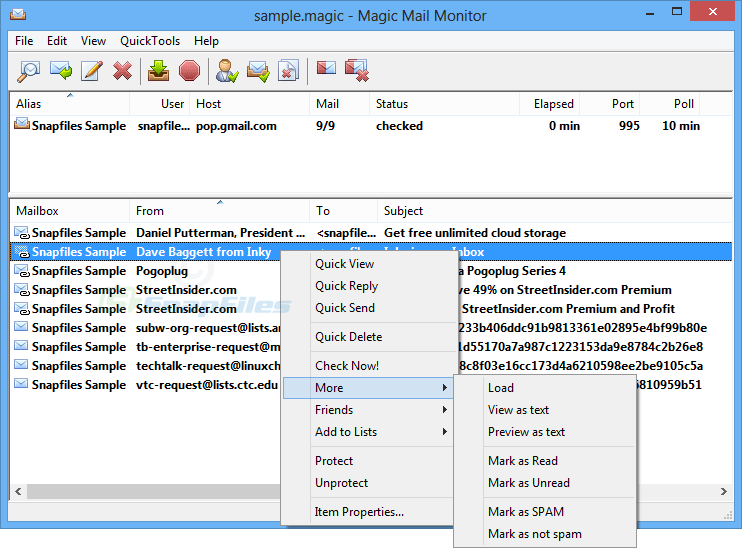Screen dimensions: 742x548
Task: Click the red envelope with X icon
Action: (x=357, y=71)
